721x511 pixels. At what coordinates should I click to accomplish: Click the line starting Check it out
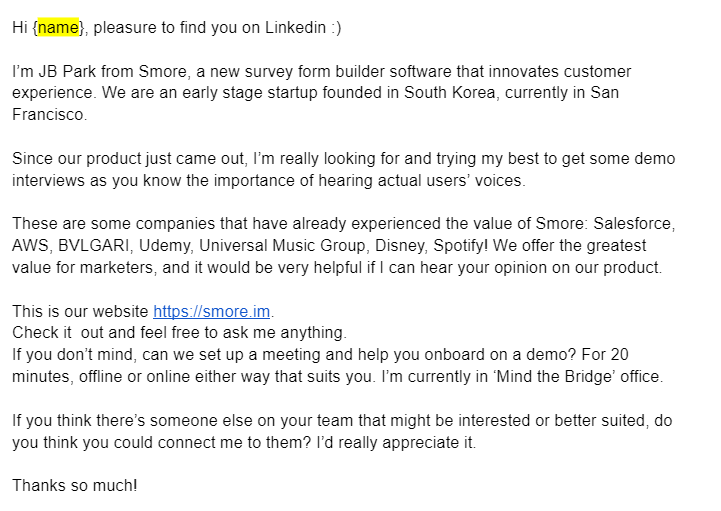[179, 333]
